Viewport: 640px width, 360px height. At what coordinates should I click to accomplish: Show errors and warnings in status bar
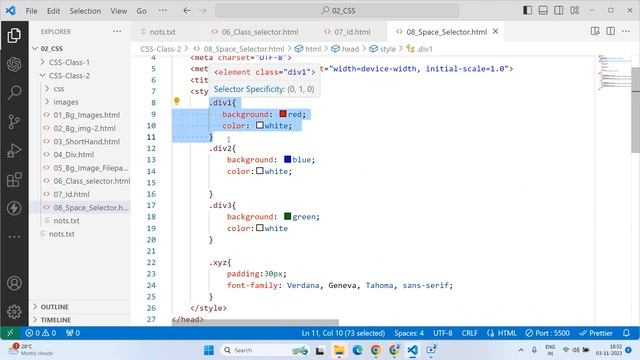[40, 333]
